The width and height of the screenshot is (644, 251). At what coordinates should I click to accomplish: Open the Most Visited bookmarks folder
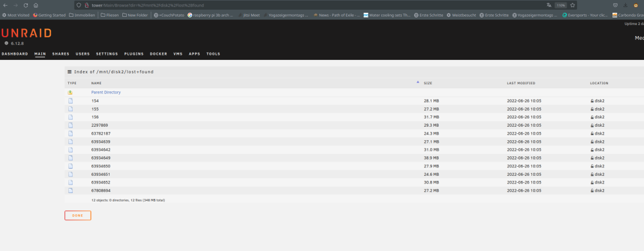tap(15, 15)
